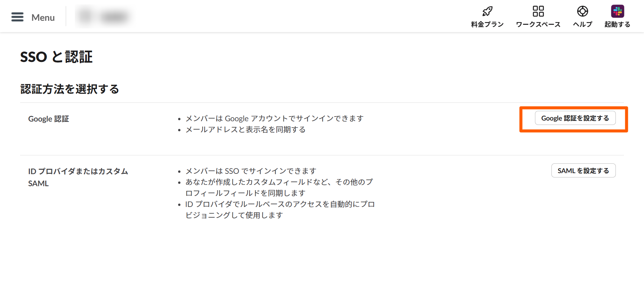
Task: Click the blurred workspace avatar icon
Action: tap(86, 16)
